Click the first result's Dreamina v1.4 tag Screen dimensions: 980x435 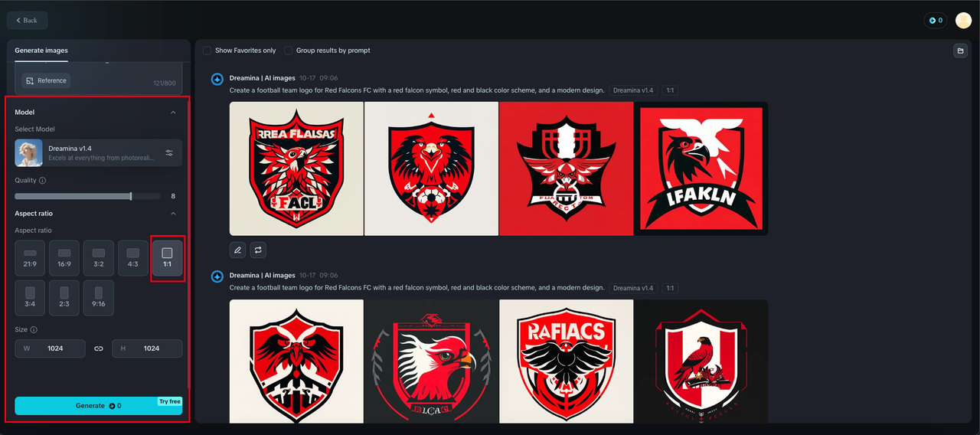tap(633, 90)
